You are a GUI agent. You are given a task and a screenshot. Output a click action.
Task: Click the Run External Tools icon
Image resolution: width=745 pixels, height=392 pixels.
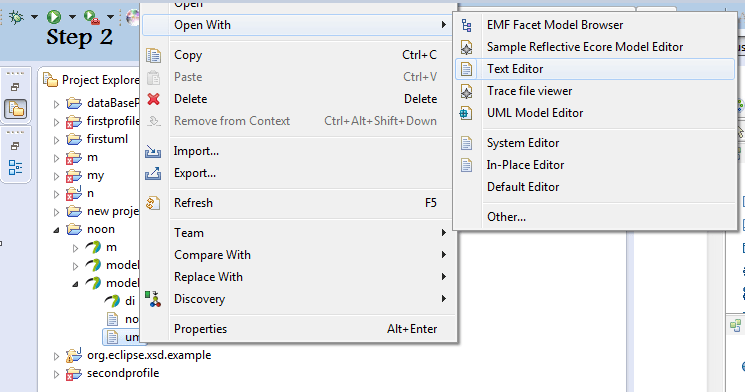[92, 17]
